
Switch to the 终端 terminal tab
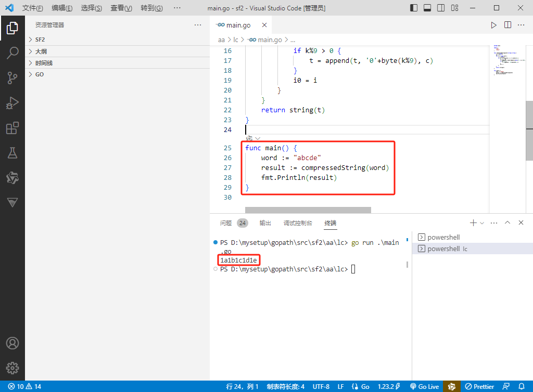tap(330, 223)
